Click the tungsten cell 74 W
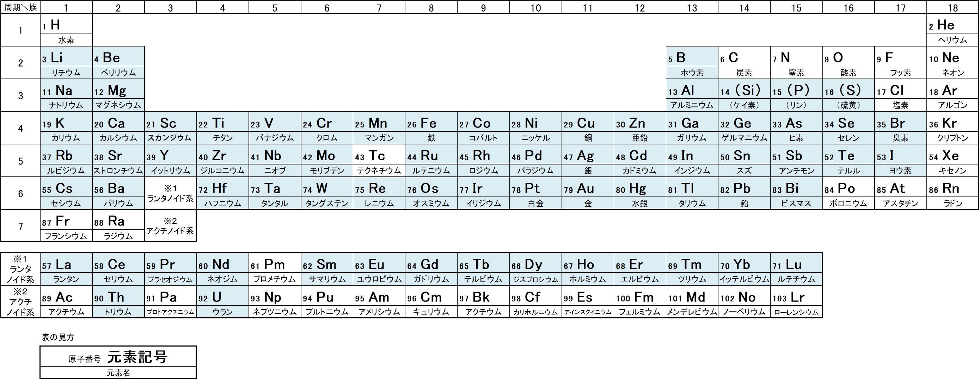Image resolution: width=980 pixels, height=380 pixels. (327, 193)
